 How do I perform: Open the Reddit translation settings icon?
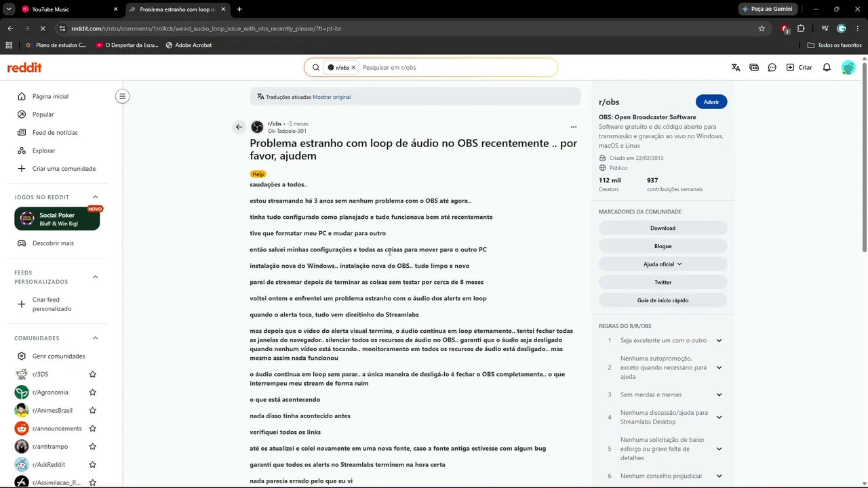[x=736, y=68]
